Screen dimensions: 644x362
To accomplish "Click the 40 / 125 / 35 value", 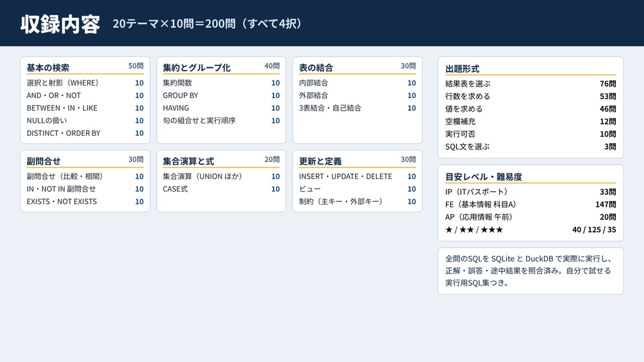I will pyautogui.click(x=594, y=229).
